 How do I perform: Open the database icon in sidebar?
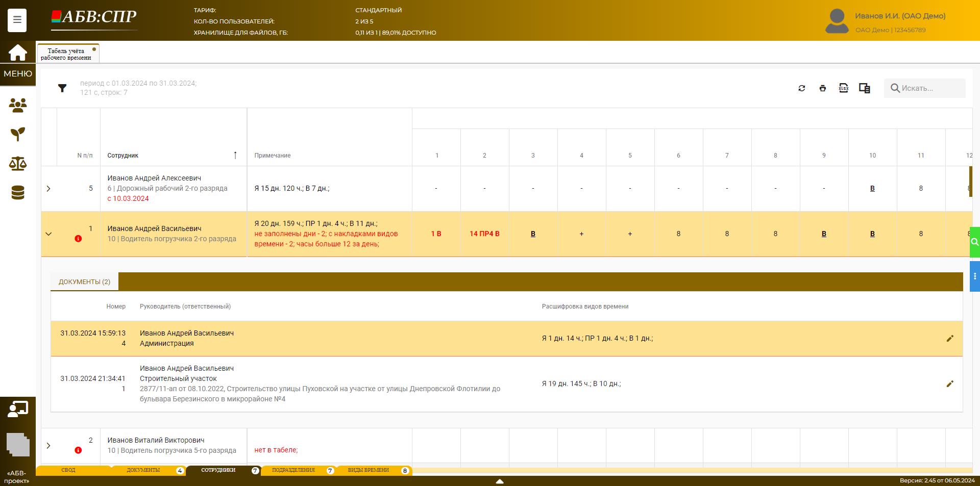[18, 193]
